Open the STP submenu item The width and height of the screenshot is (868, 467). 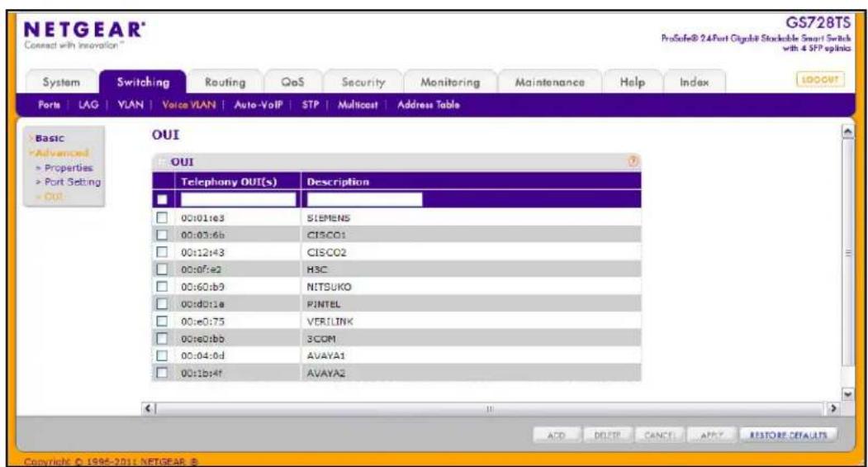coord(311,105)
